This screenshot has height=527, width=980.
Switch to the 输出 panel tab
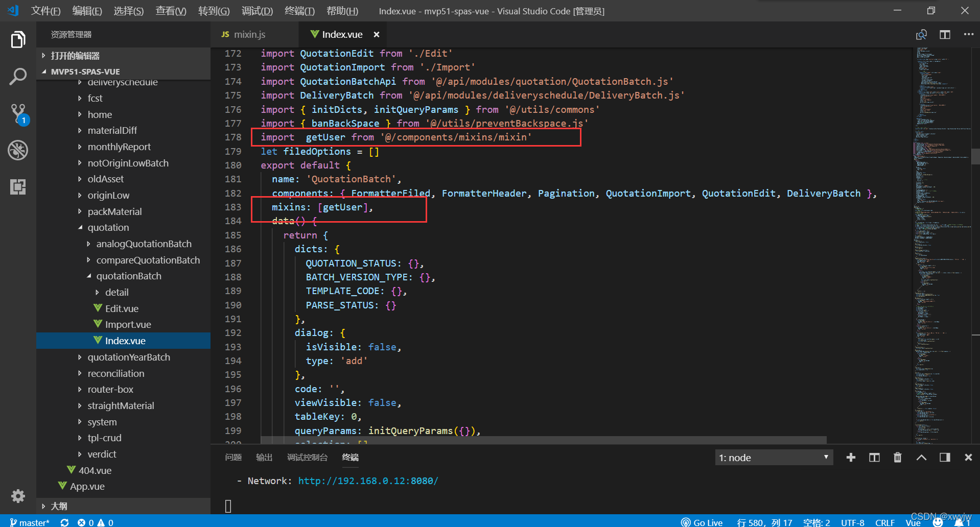pyautogui.click(x=264, y=457)
